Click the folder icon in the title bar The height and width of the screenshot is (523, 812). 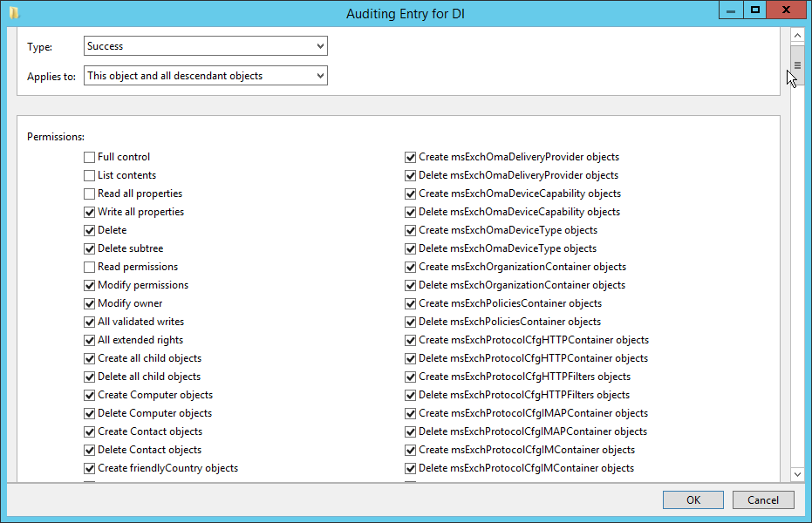pos(14,12)
